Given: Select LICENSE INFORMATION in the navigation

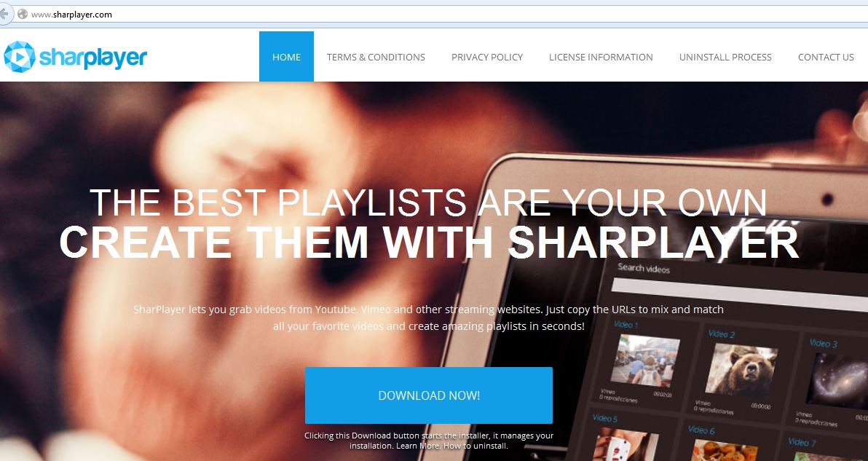Looking at the screenshot, I should [601, 57].
